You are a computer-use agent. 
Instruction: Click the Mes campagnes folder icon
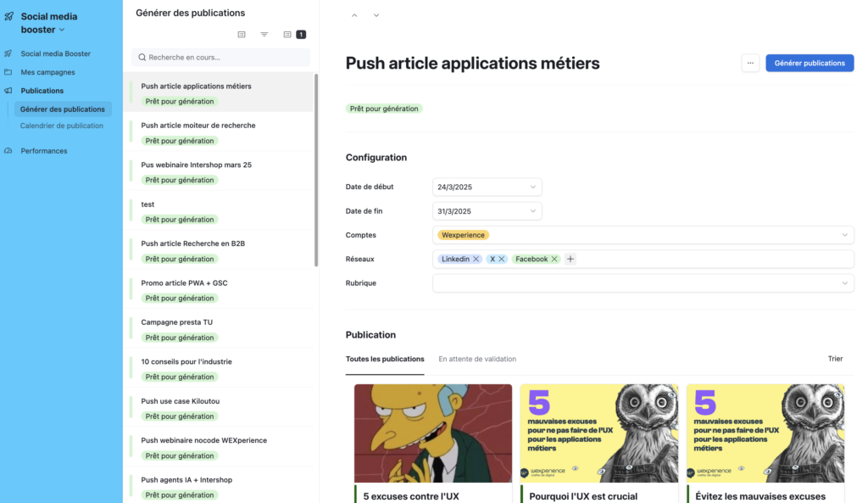click(x=8, y=72)
